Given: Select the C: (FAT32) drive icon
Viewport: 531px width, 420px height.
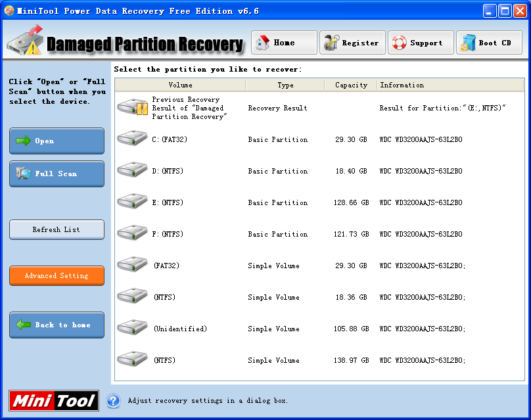Looking at the screenshot, I should pyautogui.click(x=132, y=138).
